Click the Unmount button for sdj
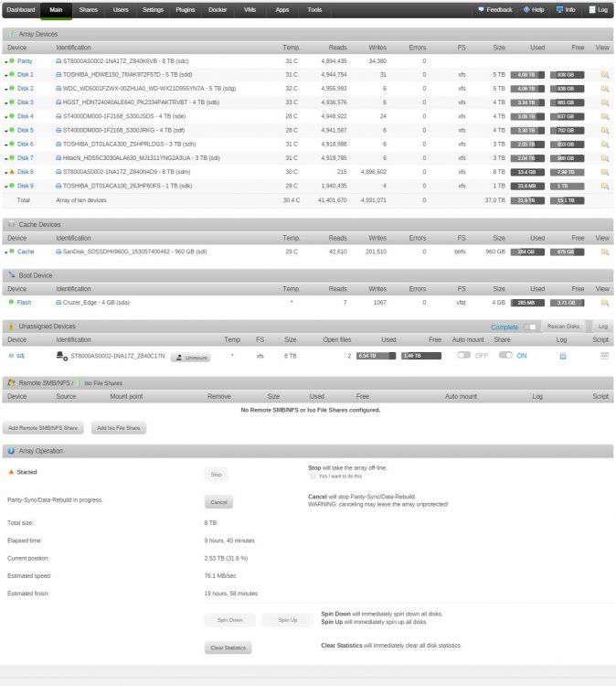The image size is (616, 686). [x=191, y=358]
